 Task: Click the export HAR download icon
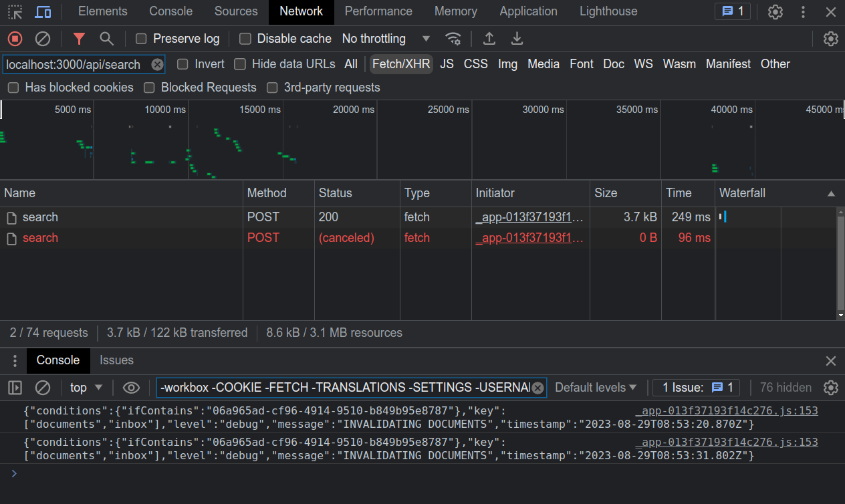[517, 39]
